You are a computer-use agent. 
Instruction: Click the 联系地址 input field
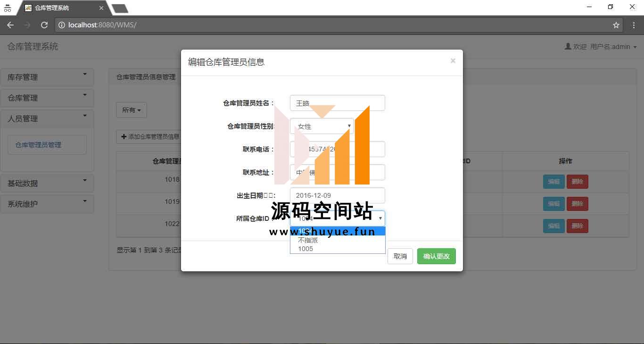pyautogui.click(x=337, y=172)
